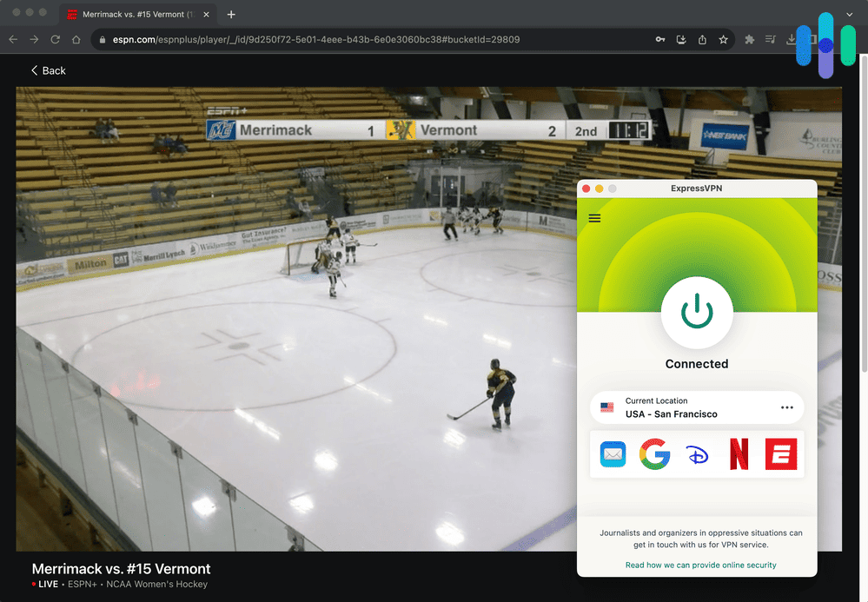Image resolution: width=868 pixels, height=602 pixels.
Task: Expand the browser dropdown chevron at top right
Action: [x=849, y=14]
